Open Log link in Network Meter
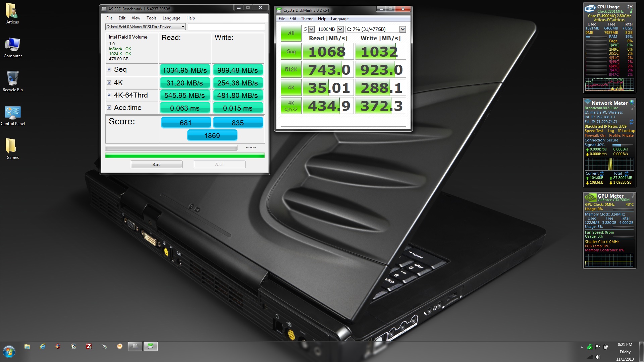The width and height of the screenshot is (644, 362). click(611, 131)
